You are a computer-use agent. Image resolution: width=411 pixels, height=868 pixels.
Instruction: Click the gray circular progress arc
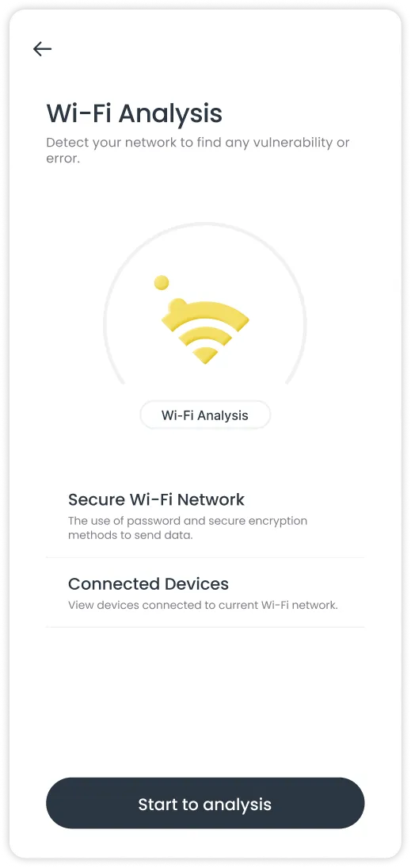205,304
